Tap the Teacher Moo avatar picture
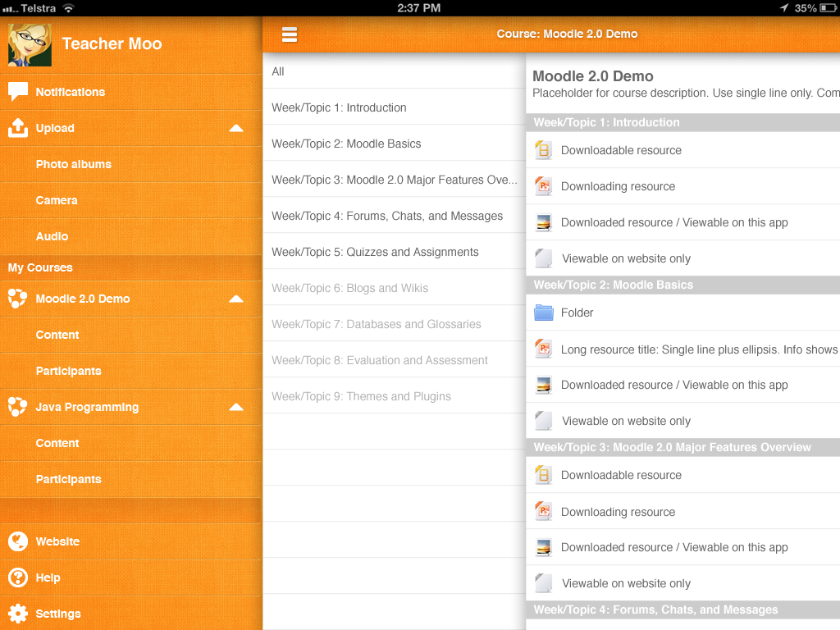This screenshot has height=630, width=840. point(30,44)
